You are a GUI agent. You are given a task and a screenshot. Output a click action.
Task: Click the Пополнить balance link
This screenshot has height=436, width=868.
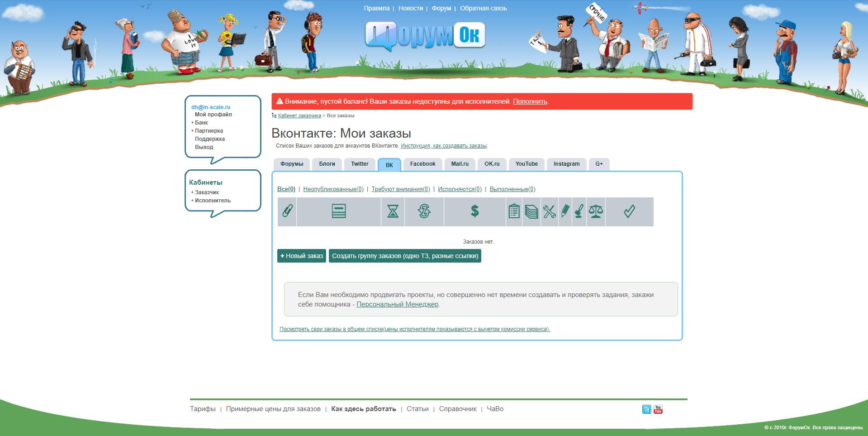click(x=530, y=101)
